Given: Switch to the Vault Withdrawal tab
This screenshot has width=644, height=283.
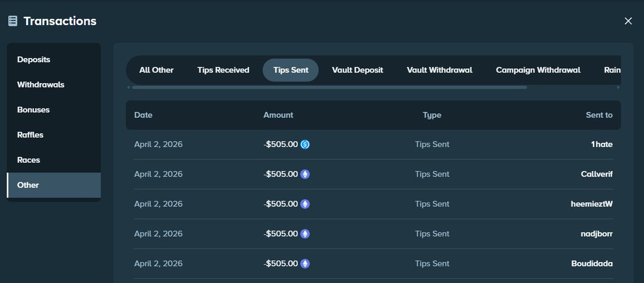Looking at the screenshot, I should click(440, 70).
